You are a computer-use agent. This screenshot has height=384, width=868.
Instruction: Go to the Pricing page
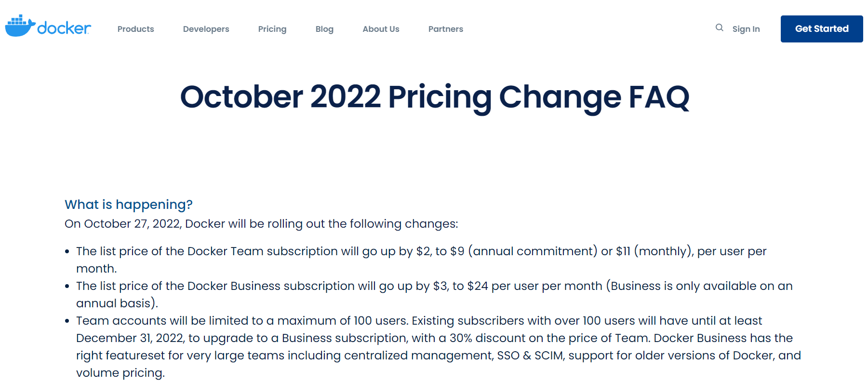tap(272, 29)
